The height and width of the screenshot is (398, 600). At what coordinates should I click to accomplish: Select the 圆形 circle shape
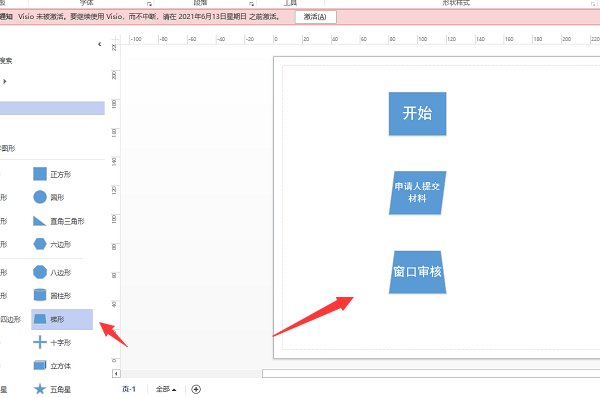coord(49,197)
